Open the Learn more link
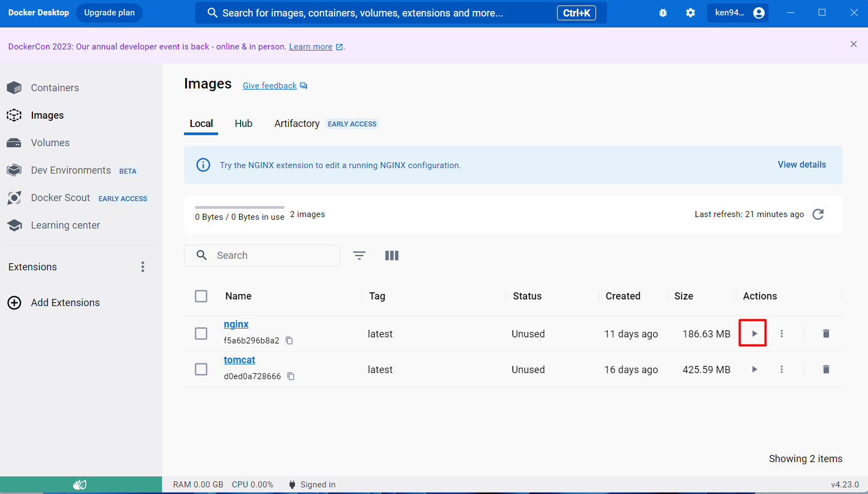 [x=311, y=47]
